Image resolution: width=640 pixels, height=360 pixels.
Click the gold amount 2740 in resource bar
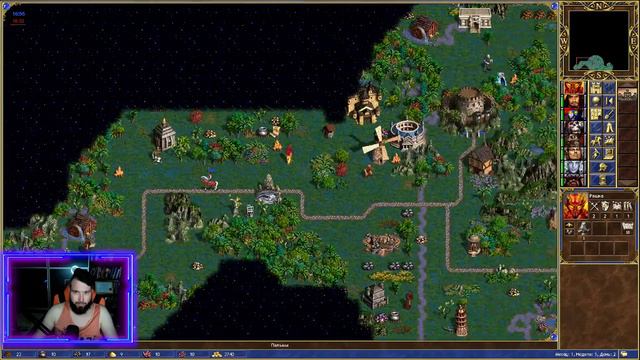pos(229,354)
